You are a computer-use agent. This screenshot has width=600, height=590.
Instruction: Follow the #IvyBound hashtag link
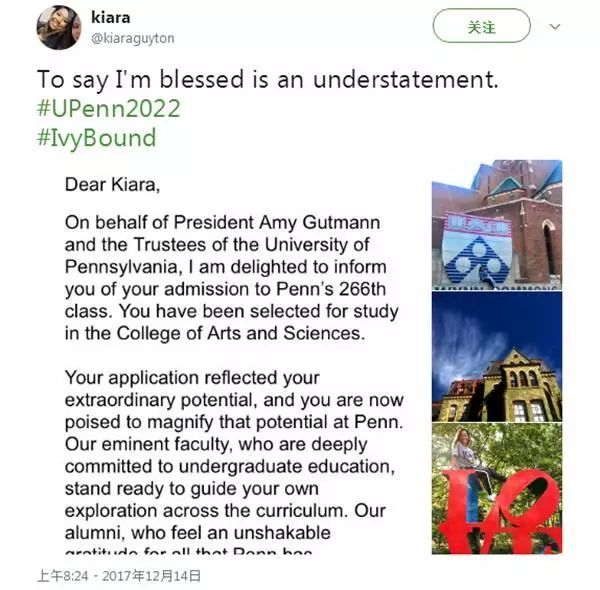click(96, 137)
